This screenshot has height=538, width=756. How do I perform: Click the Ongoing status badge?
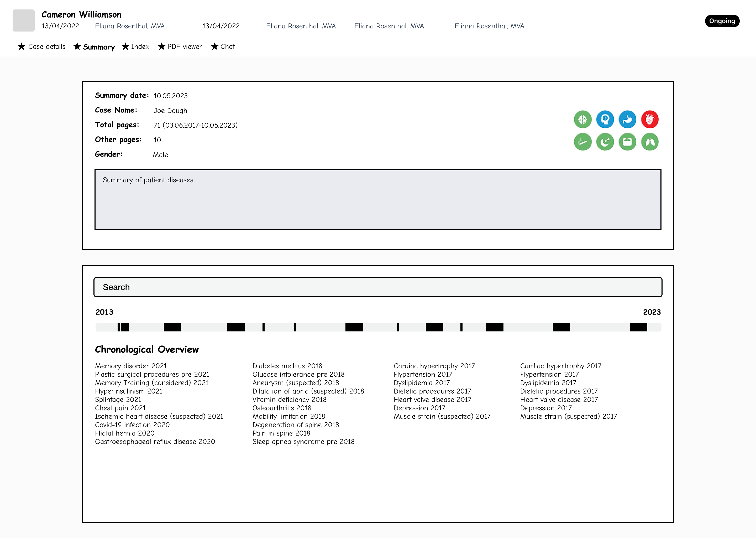tap(722, 21)
